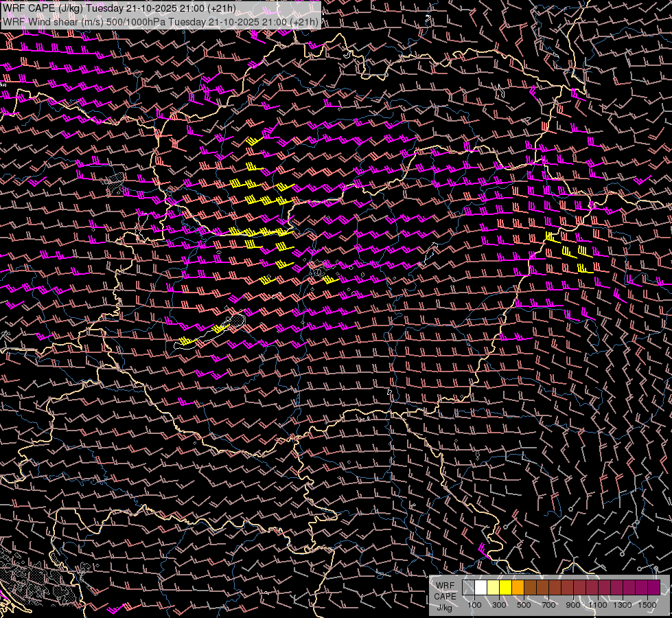
Task: Click the 'WRF Wind shear (m/s)' header line
Action: (161, 22)
